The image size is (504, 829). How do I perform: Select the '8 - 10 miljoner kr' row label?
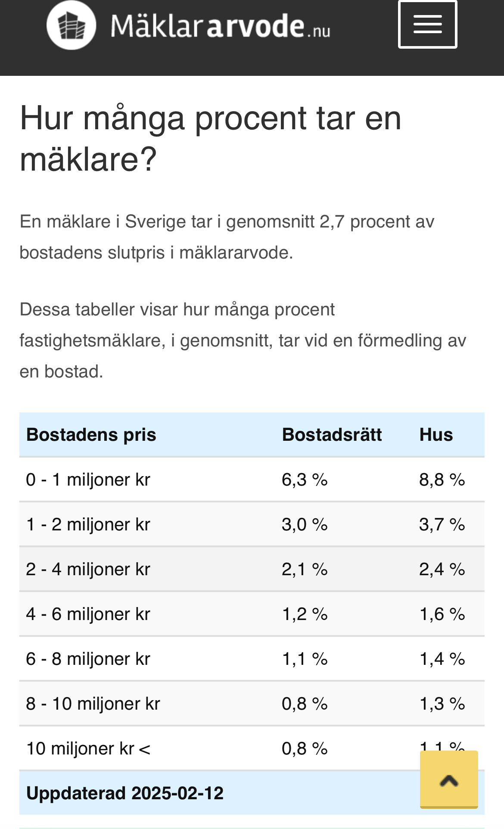tap(93, 704)
